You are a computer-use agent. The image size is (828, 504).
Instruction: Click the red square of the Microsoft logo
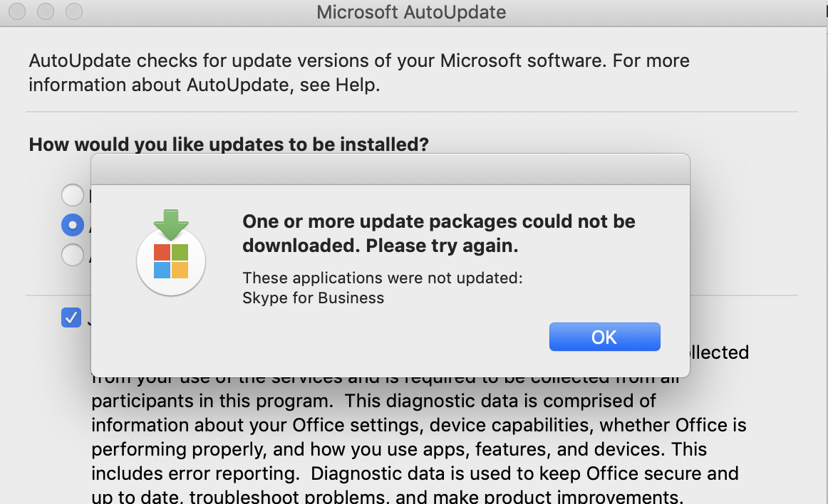(162, 252)
